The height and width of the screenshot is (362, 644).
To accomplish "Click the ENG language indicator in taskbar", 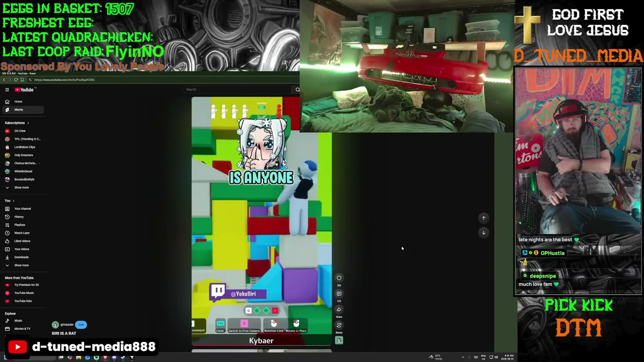I will pyautogui.click(x=484, y=357).
